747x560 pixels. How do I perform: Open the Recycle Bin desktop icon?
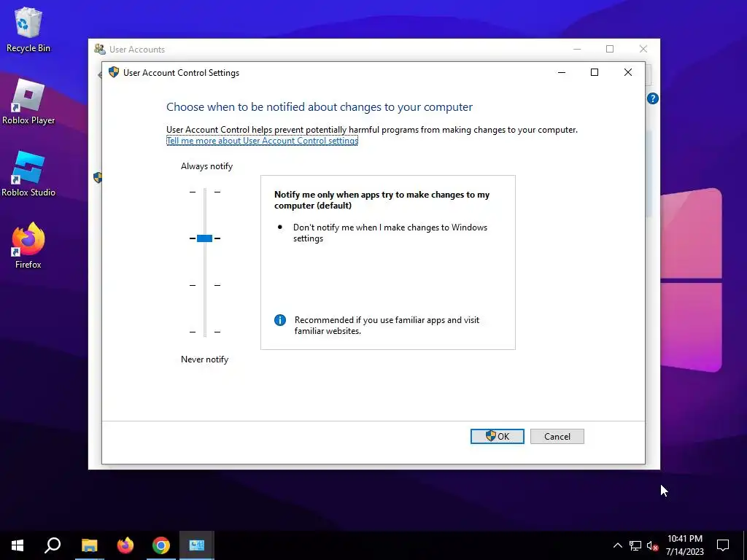click(28, 29)
